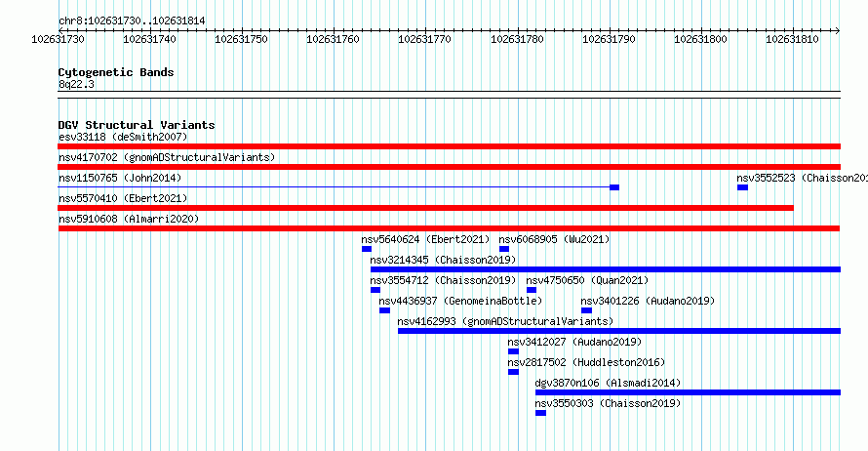Click ruler position 102631740
Image resolution: width=868 pixels, height=451 pixels.
[x=149, y=39]
